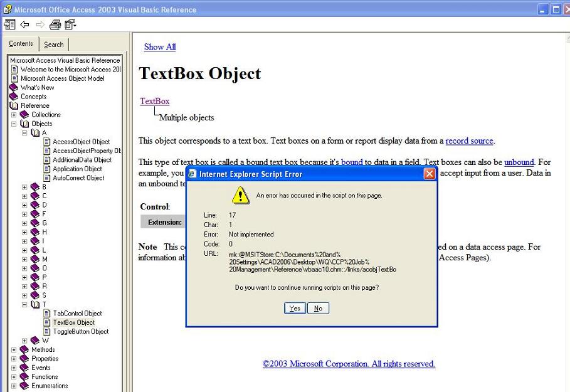Open the Application Object topic
The width and height of the screenshot is (570, 392).
pyautogui.click(x=77, y=169)
